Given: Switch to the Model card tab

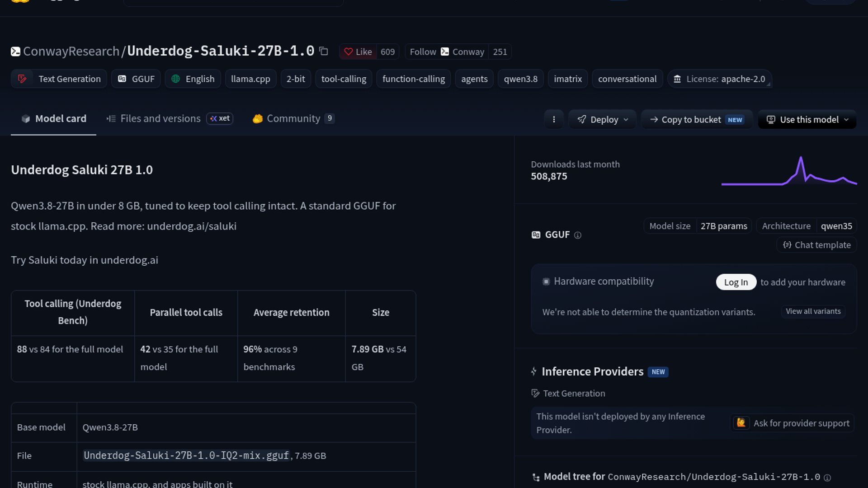Looking at the screenshot, I should (53, 118).
